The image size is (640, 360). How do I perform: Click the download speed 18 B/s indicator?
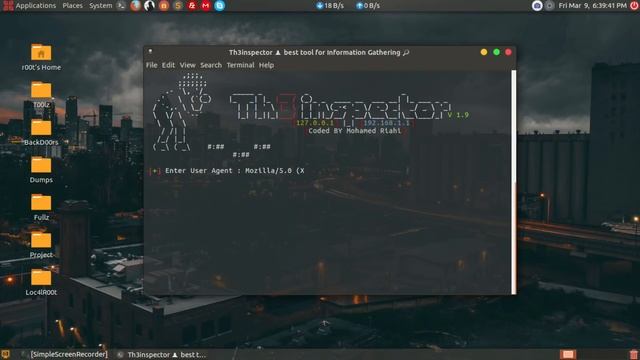tap(330, 6)
